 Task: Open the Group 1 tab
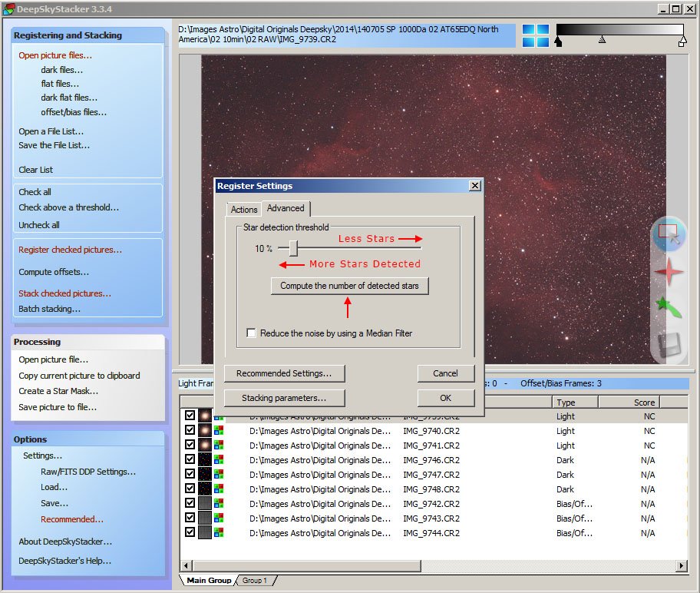click(255, 581)
